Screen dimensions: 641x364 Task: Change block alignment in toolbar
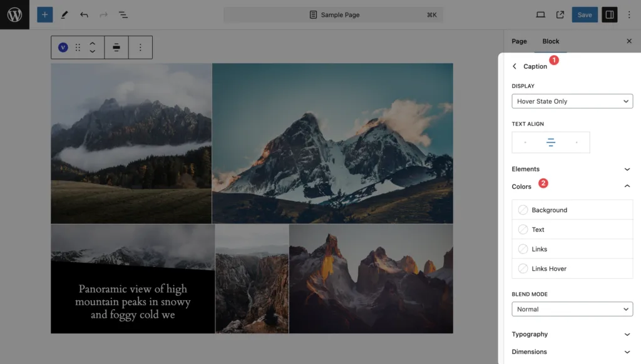point(116,48)
